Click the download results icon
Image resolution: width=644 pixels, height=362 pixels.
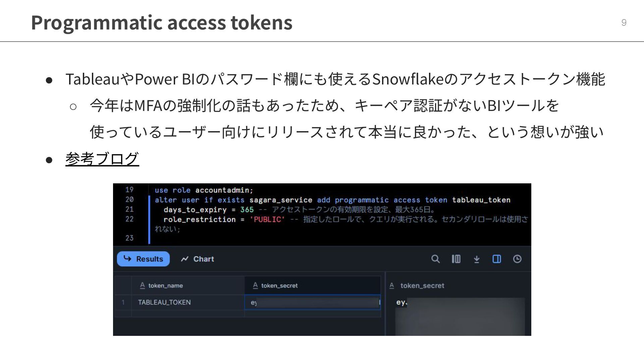476,259
